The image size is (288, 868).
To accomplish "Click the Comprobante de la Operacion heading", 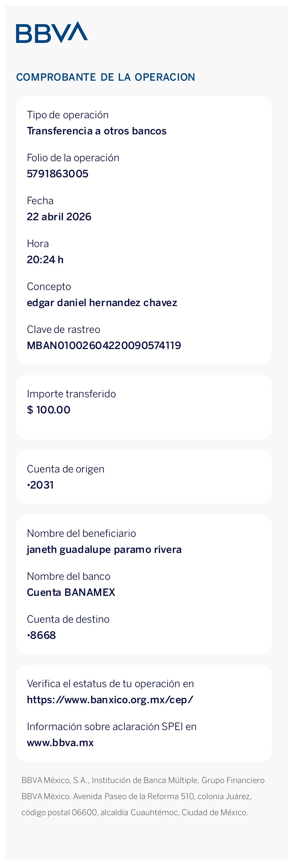I will [x=106, y=77].
